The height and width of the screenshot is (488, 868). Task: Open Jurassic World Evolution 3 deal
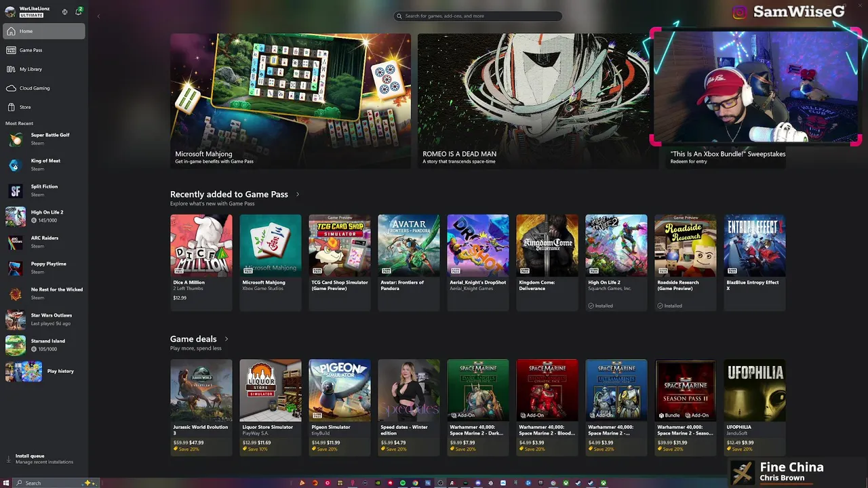click(x=201, y=407)
